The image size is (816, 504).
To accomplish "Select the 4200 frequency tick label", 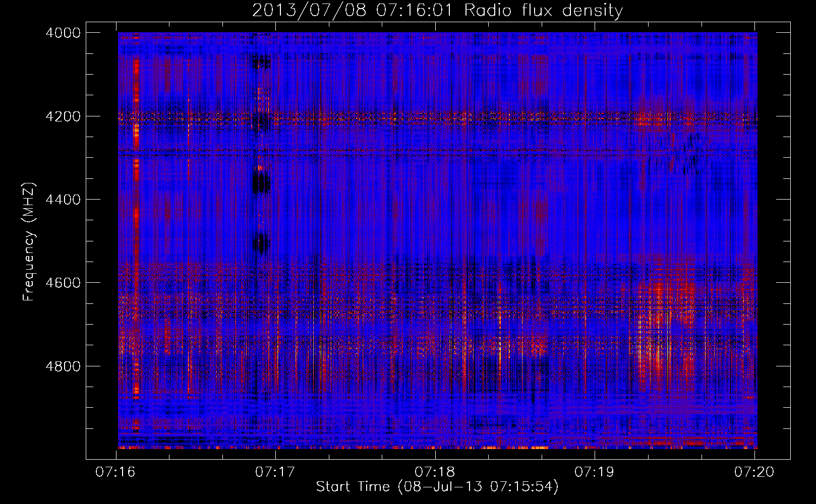I will 63,116.
